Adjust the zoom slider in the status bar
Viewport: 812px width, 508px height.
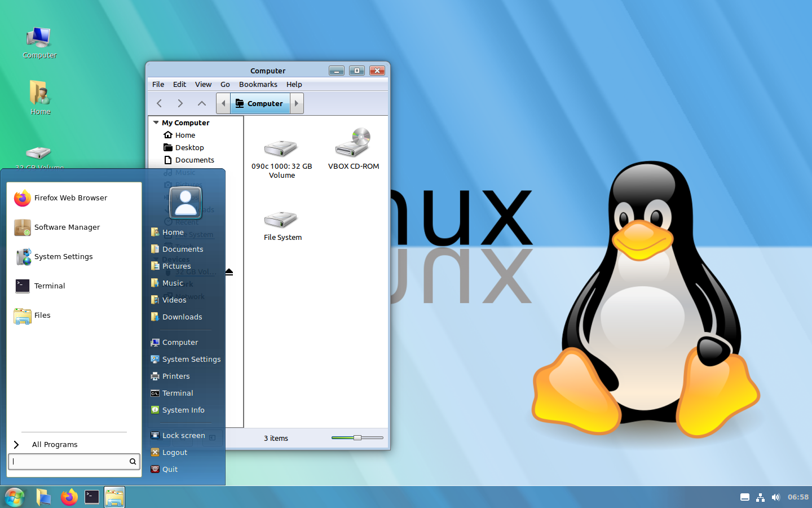coord(358,438)
